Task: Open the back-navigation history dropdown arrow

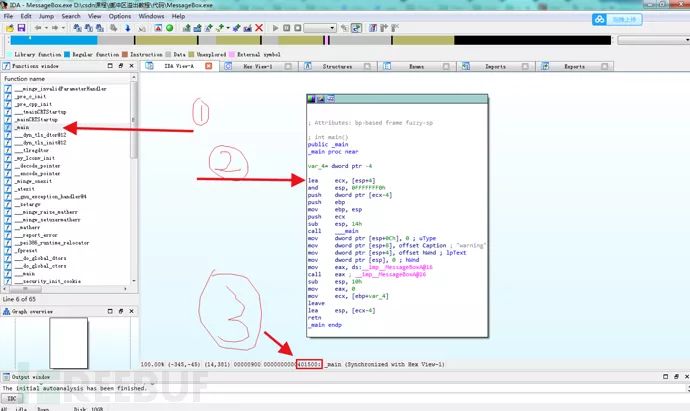Action: (x=46, y=28)
